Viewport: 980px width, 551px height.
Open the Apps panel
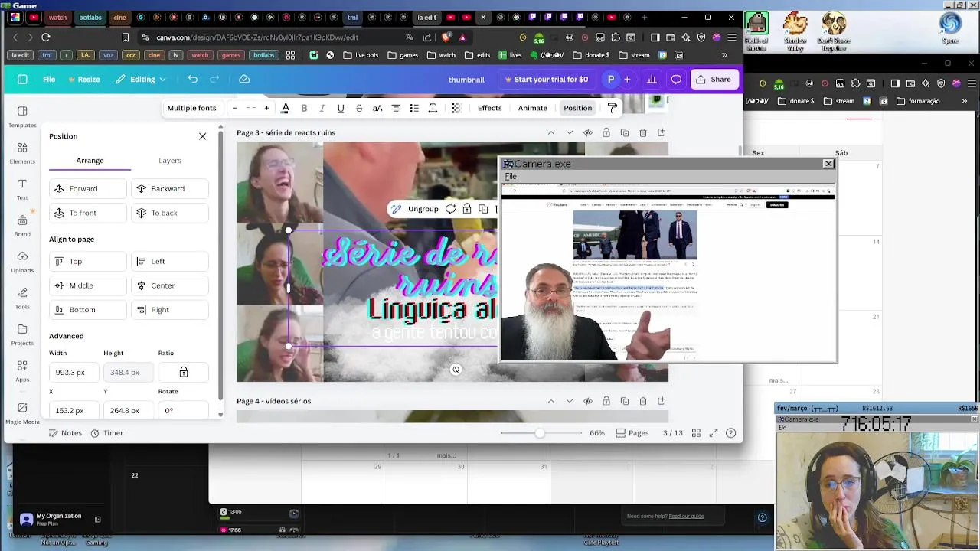[22, 370]
